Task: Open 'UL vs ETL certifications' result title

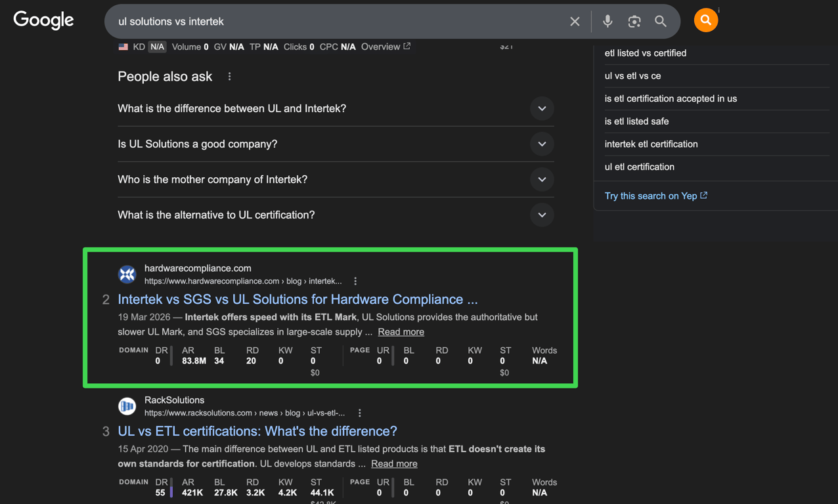Action: [257, 431]
